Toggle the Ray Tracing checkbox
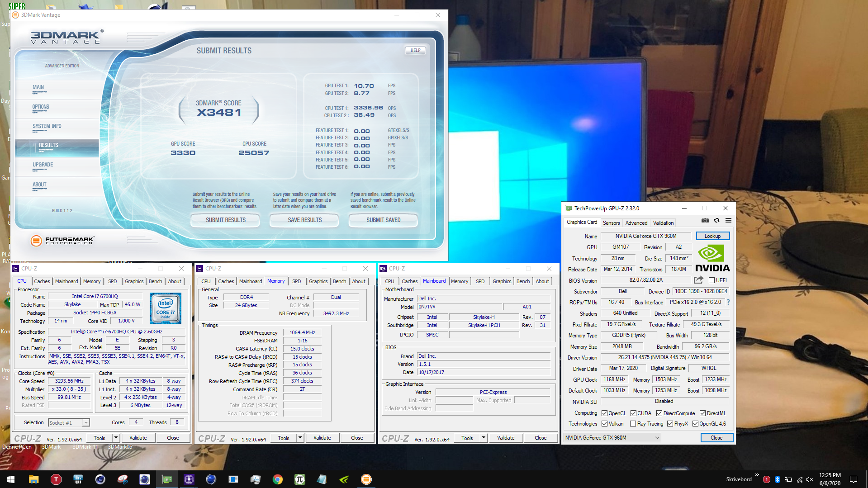Screen dimensions: 868x488 [633, 424]
